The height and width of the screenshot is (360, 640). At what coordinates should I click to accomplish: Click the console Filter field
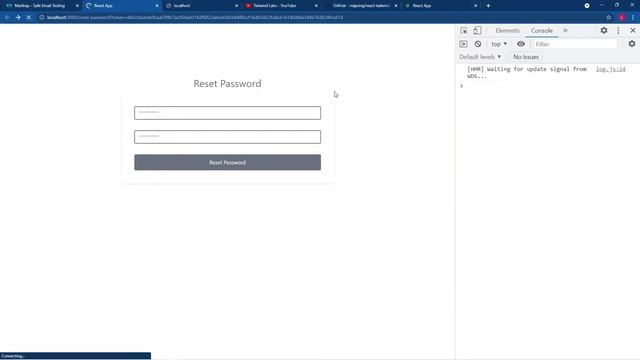pyautogui.click(x=574, y=44)
